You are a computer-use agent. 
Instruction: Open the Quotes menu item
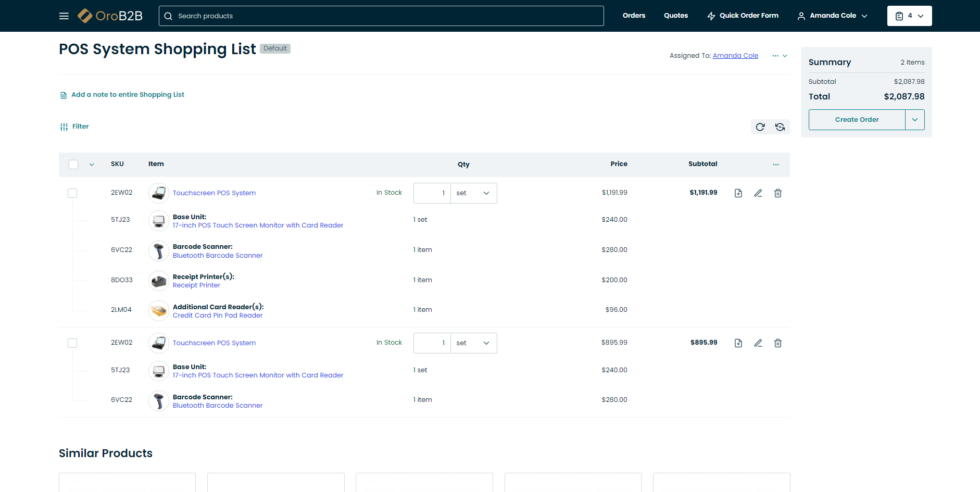675,16
